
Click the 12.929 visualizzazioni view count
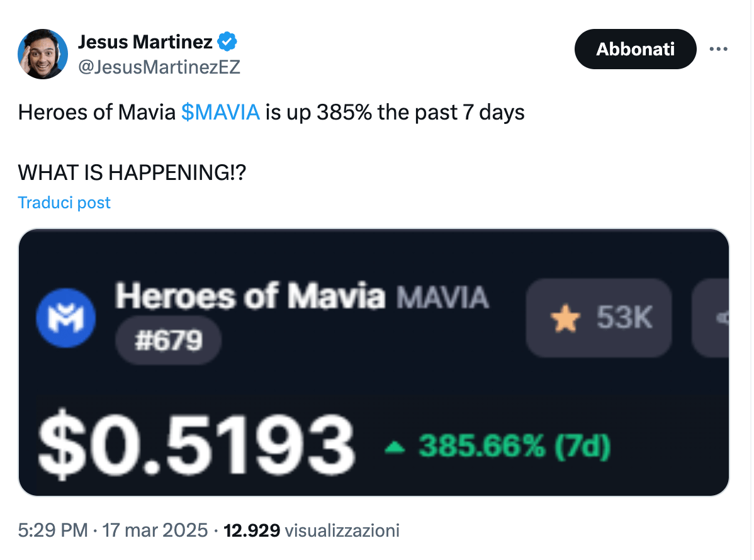(312, 530)
